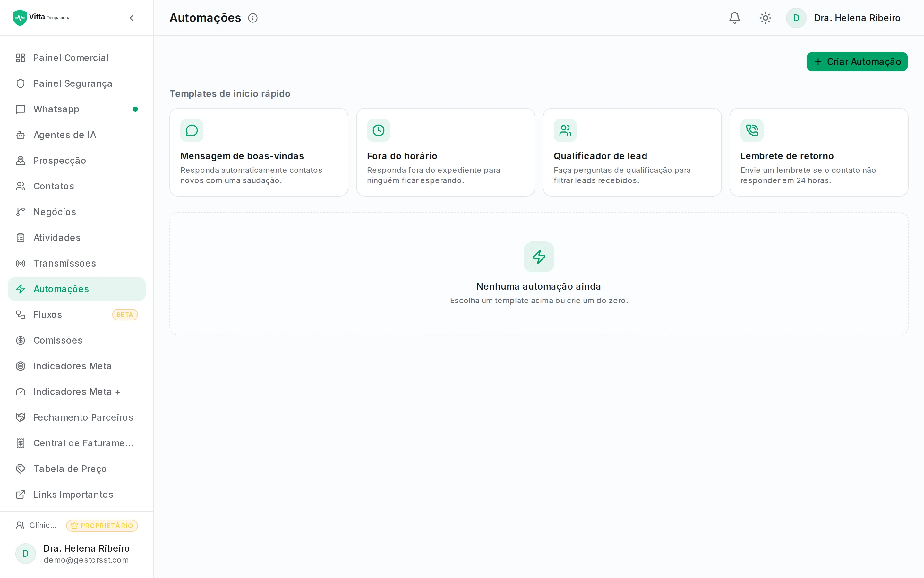Screen dimensions: 924x578
Task: Click the Fluxos workflow icon
Action: point(21,315)
